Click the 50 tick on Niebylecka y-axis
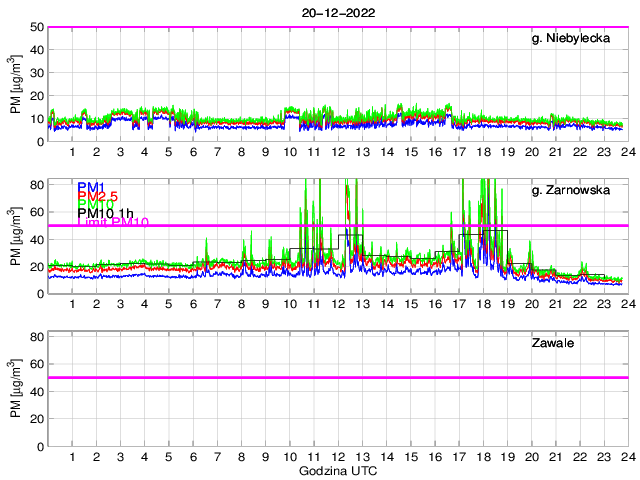Screen dimensions: 640x480 [36, 27]
